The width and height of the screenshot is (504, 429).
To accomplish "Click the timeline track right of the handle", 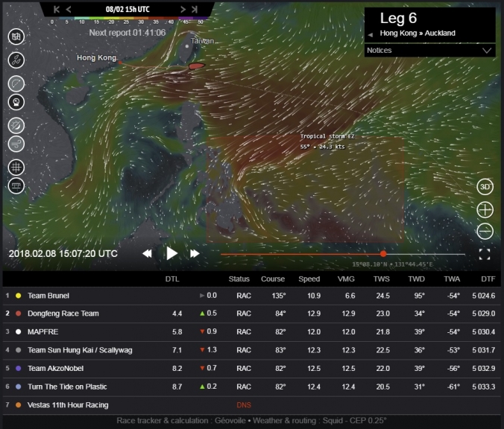I will (x=426, y=254).
